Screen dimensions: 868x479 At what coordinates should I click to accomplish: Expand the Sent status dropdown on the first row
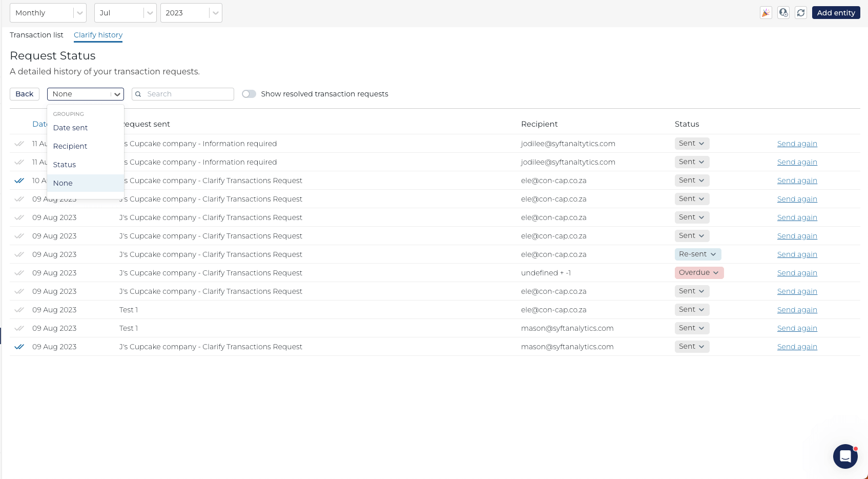tap(692, 144)
